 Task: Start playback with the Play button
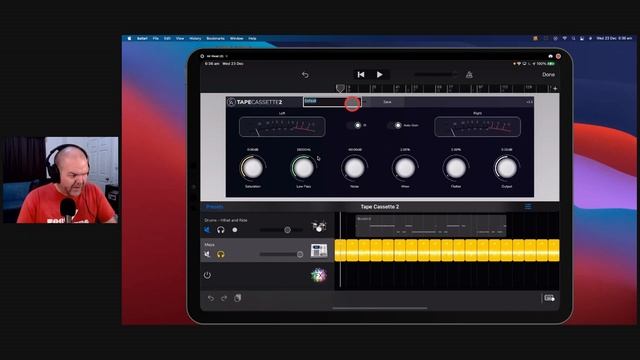[380, 75]
